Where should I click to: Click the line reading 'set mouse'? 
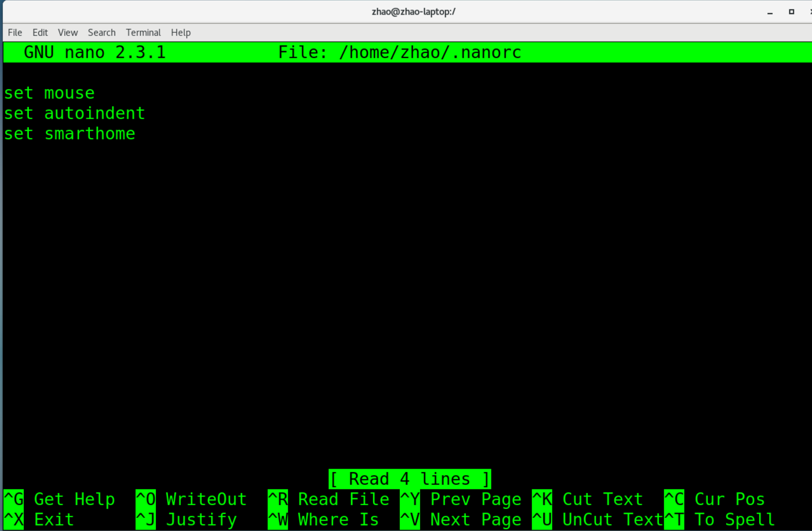[x=49, y=93]
